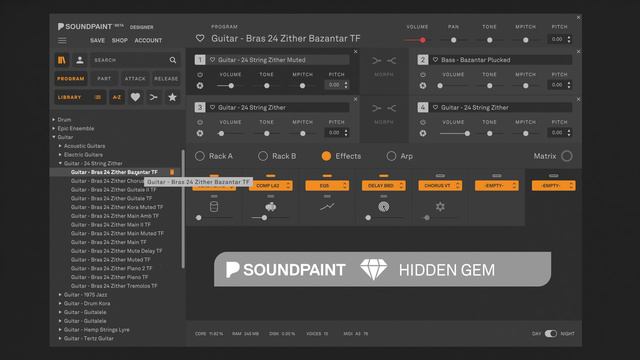
Task: Select part slot number 1
Action: tap(200, 60)
